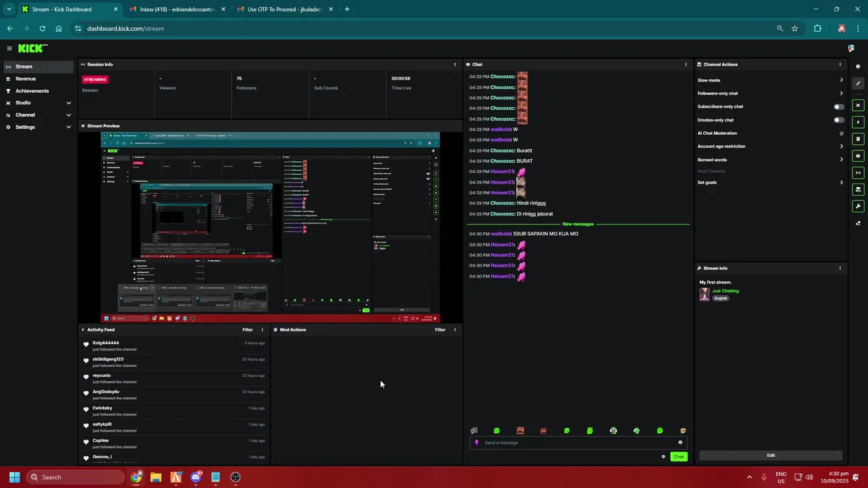
Task: Click the Stream Preview video thumbnail
Action: [x=271, y=228]
